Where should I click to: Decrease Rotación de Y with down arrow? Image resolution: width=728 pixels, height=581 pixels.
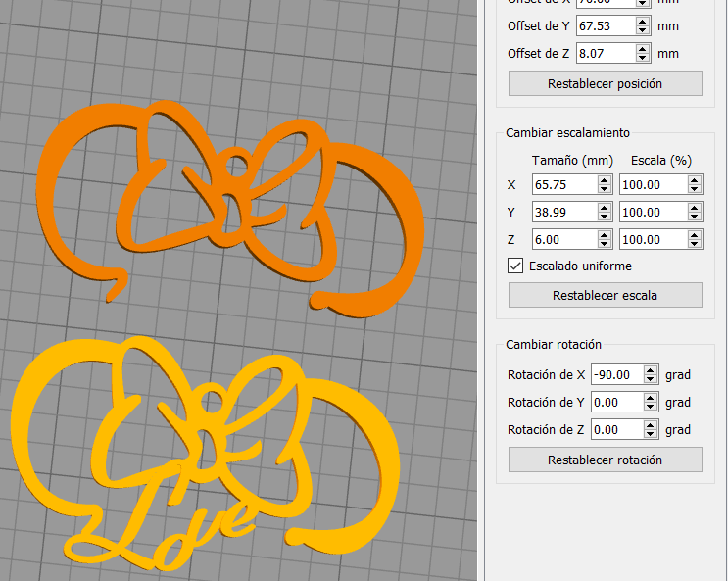pyautogui.click(x=651, y=407)
